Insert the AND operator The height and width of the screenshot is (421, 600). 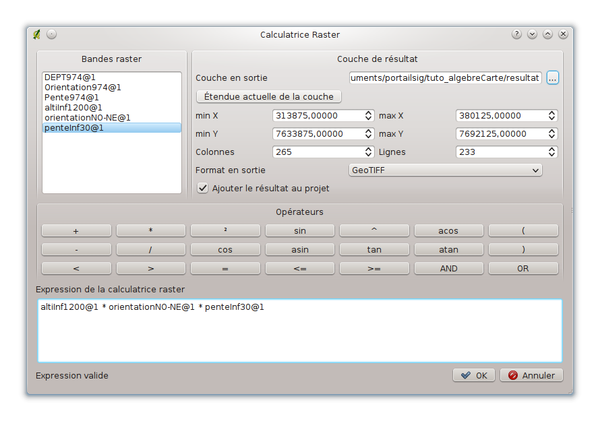pyautogui.click(x=449, y=268)
